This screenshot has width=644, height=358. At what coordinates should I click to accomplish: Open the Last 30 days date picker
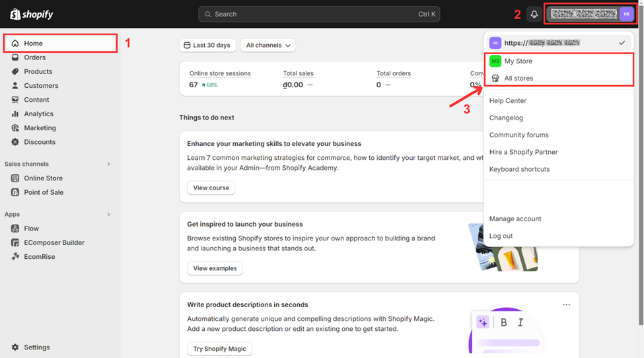[207, 45]
